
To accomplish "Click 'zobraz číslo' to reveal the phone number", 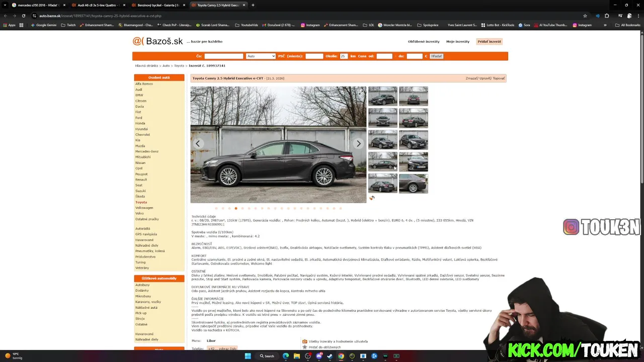I will click(222, 348).
